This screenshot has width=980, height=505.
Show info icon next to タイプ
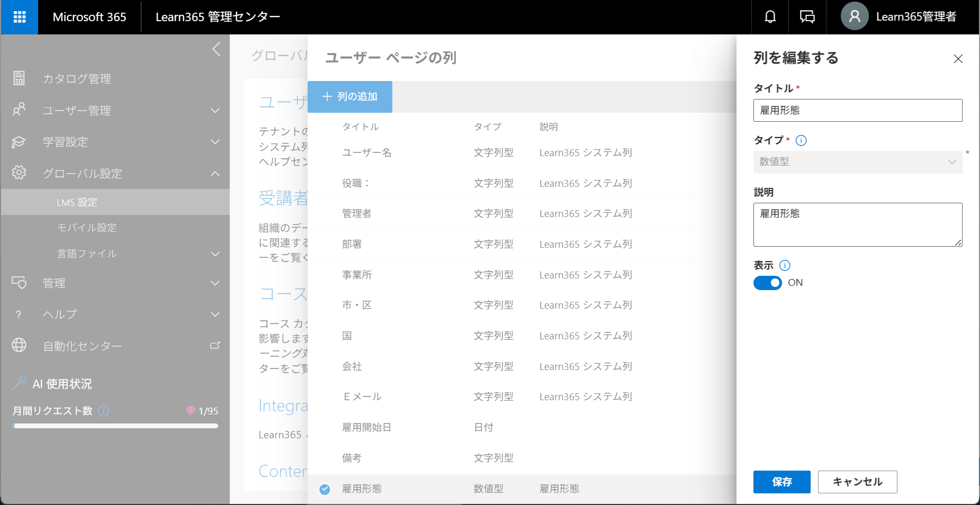(801, 140)
